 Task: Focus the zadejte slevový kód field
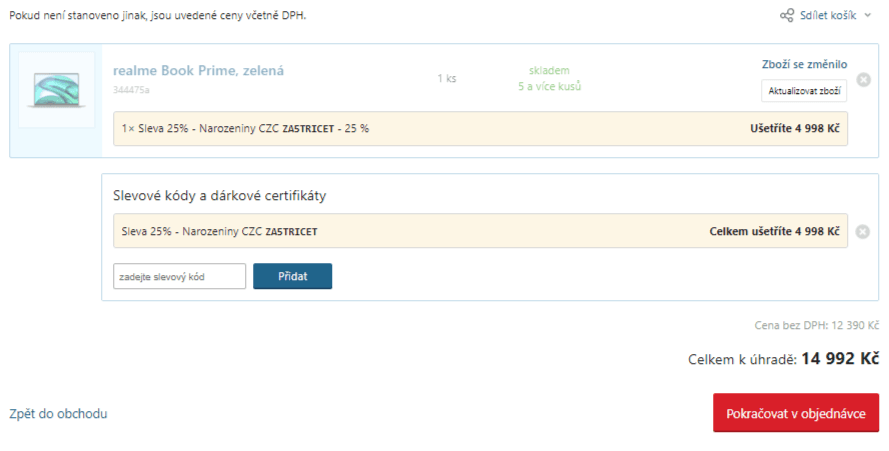tap(180, 276)
